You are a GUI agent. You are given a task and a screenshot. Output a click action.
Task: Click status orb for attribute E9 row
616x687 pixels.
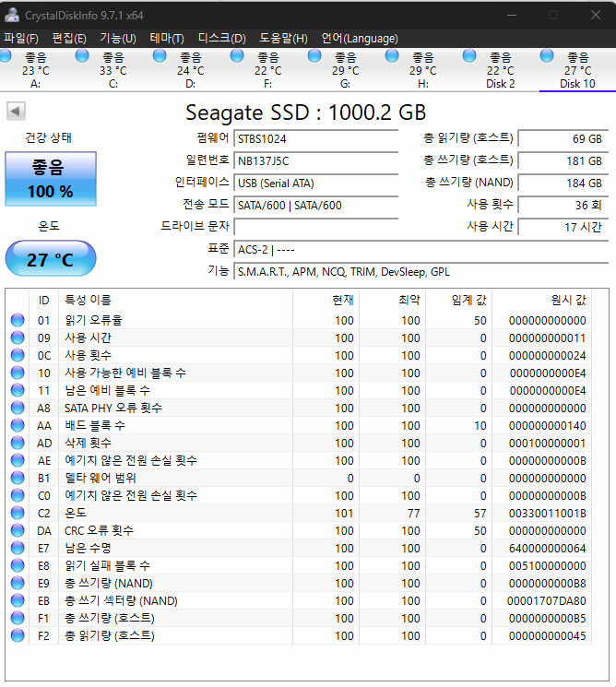click(x=18, y=583)
